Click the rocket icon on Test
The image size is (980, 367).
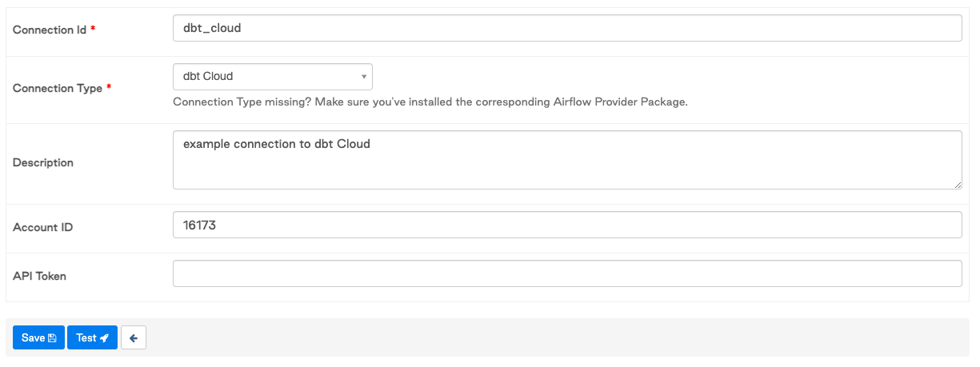(x=104, y=338)
